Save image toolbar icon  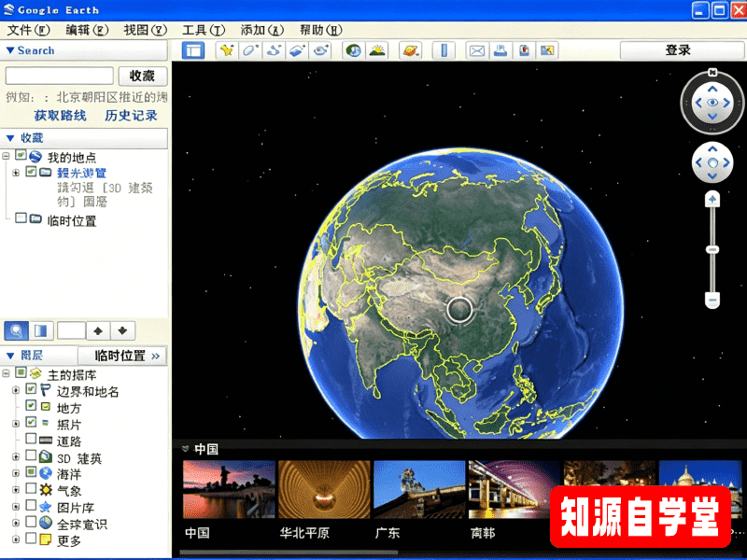(524, 50)
